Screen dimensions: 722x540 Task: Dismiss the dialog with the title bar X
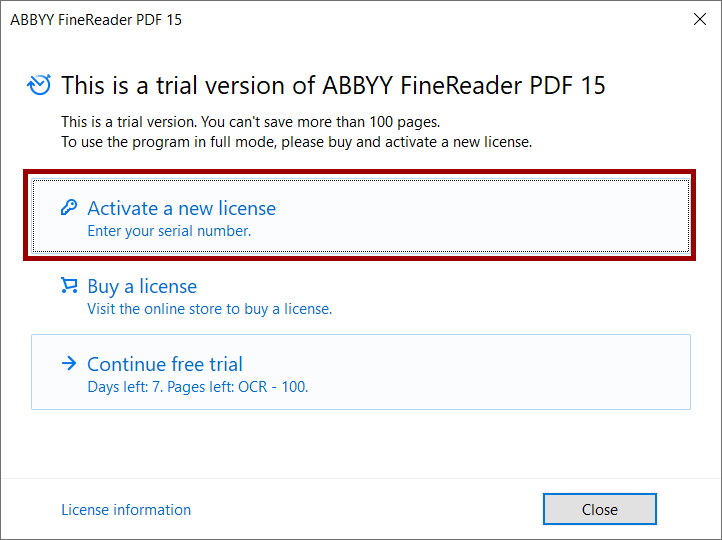pos(700,19)
